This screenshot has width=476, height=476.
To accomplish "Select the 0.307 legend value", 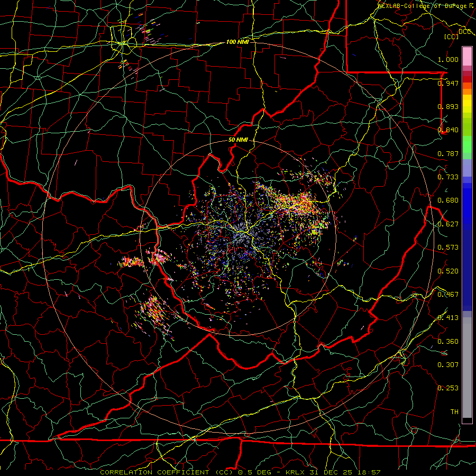I will [x=448, y=365].
